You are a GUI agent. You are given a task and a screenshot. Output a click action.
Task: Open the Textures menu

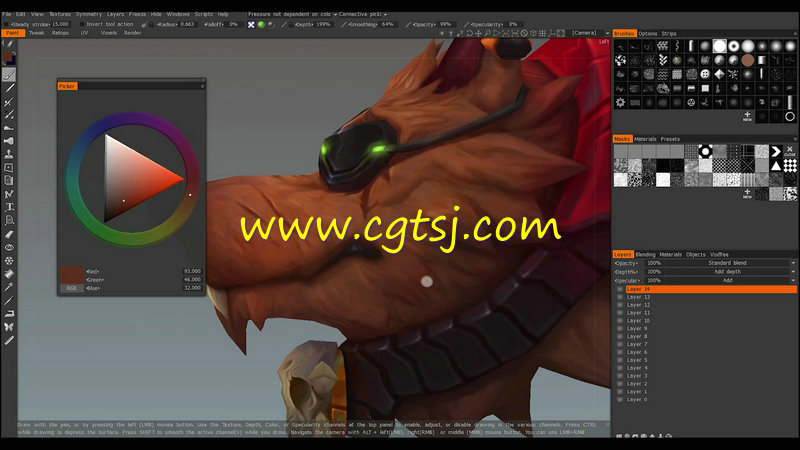60,14
